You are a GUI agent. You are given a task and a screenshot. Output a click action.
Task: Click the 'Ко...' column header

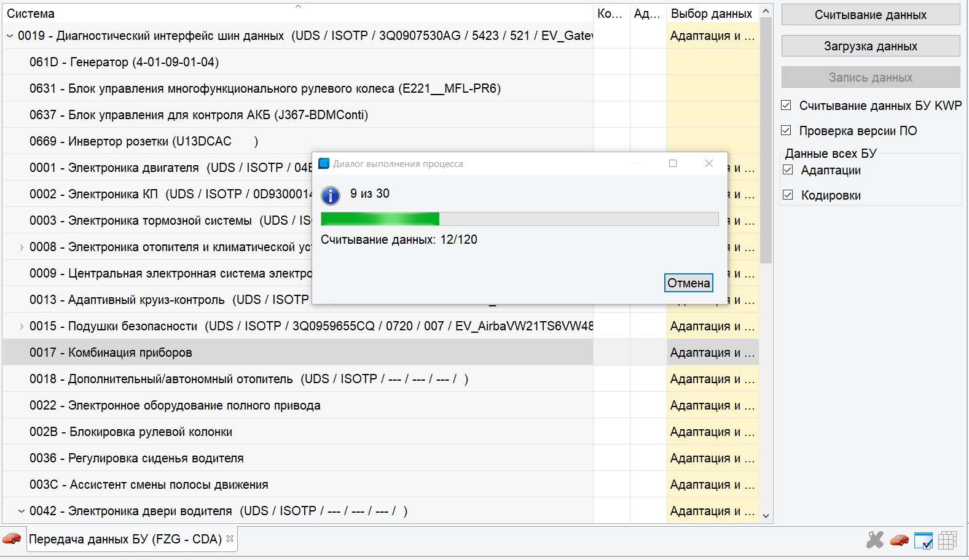[611, 14]
